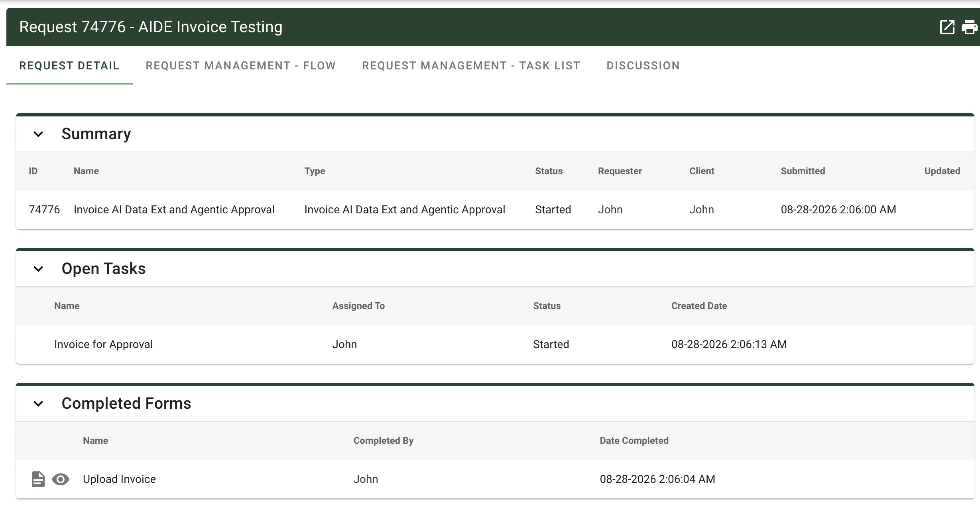Screen dimensions: 980x516
Task: Click the Date Completed column header
Action: tap(634, 441)
